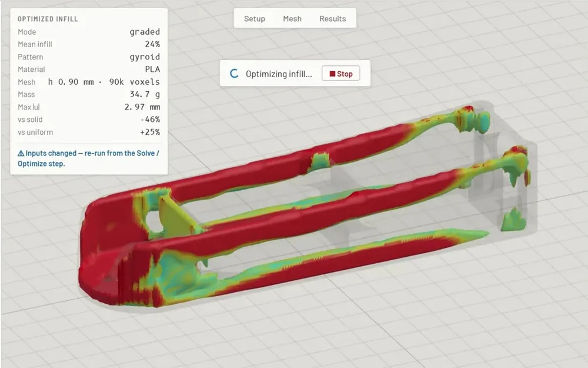588x368 pixels.
Task: Open the Setup tab
Action: point(254,19)
